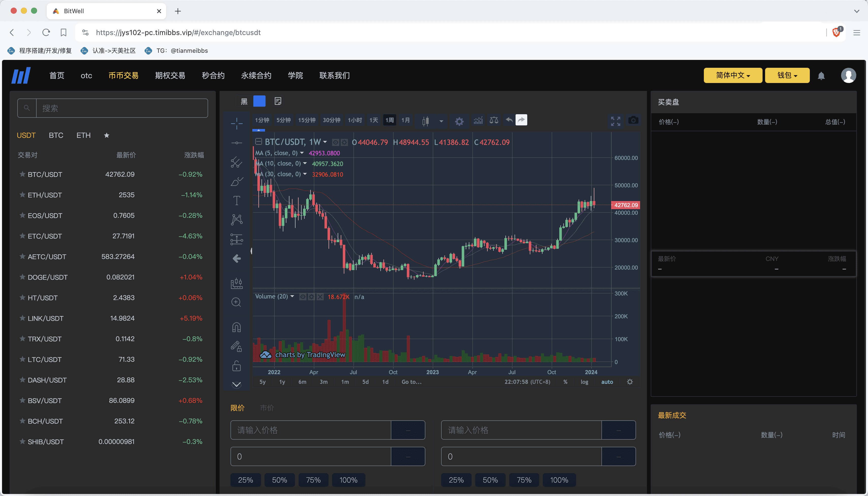Enter fullscreen chart mode
Image resolution: width=868 pixels, height=496 pixels.
(615, 121)
